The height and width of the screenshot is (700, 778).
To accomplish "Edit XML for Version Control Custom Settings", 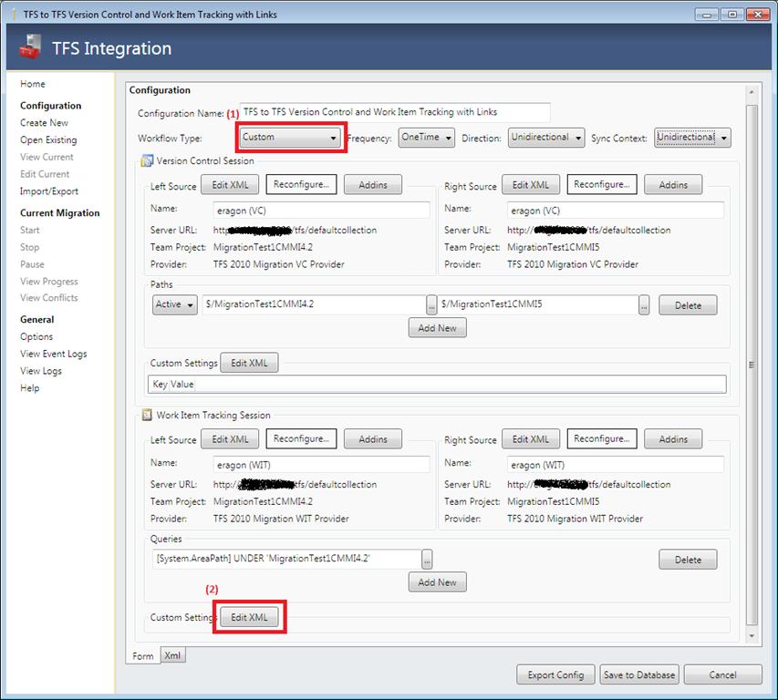I will click(249, 363).
